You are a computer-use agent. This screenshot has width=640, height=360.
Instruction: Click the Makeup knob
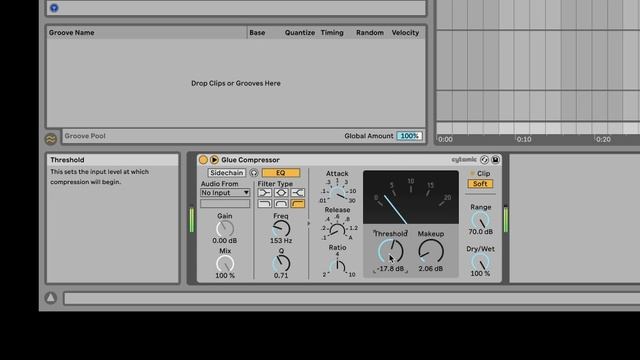coord(431,251)
